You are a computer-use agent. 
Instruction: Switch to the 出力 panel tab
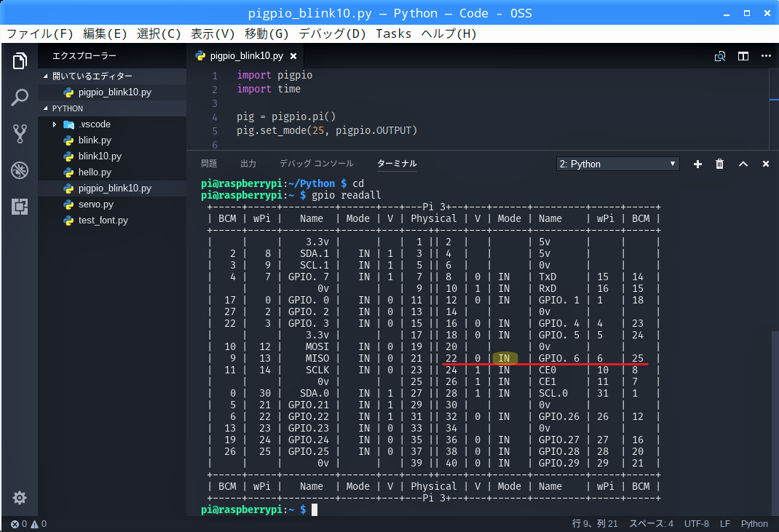pos(248,164)
